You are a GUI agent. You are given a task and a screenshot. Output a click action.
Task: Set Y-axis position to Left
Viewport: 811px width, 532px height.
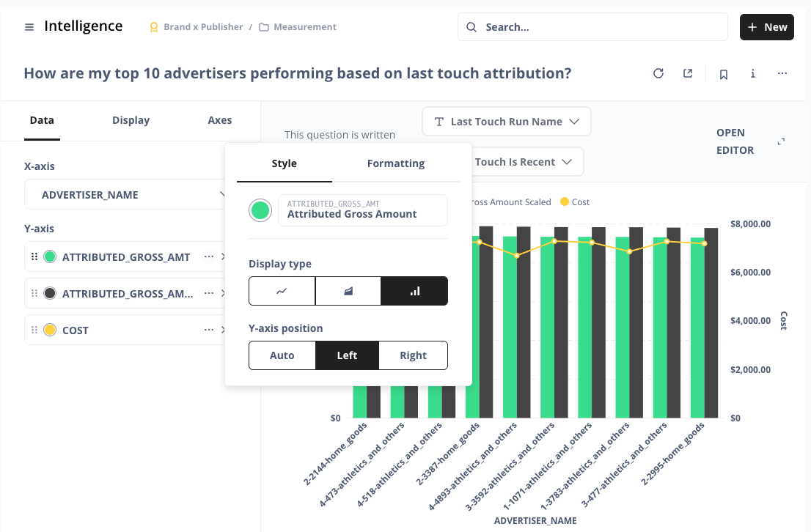347,355
